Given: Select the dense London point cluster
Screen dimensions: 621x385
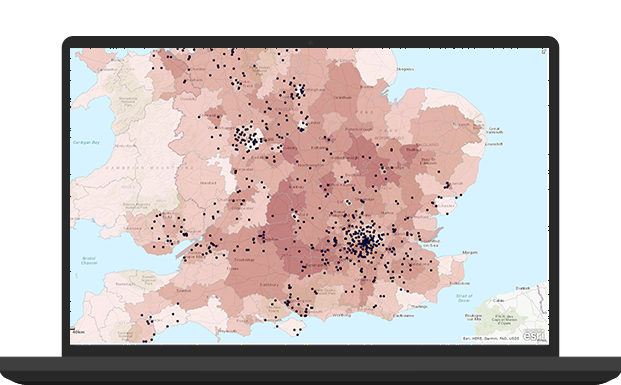Looking at the screenshot, I should 364,239.
